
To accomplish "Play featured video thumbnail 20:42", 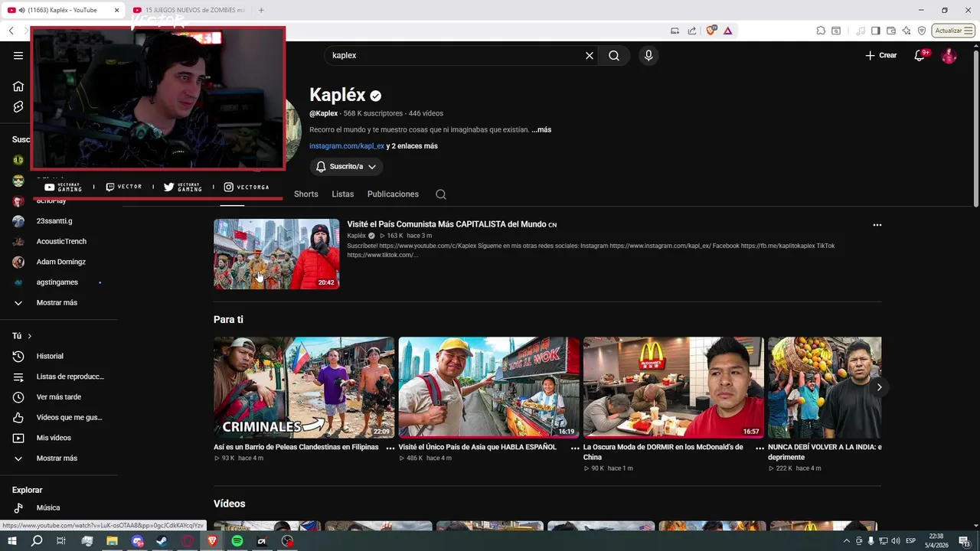I will click(x=276, y=254).
